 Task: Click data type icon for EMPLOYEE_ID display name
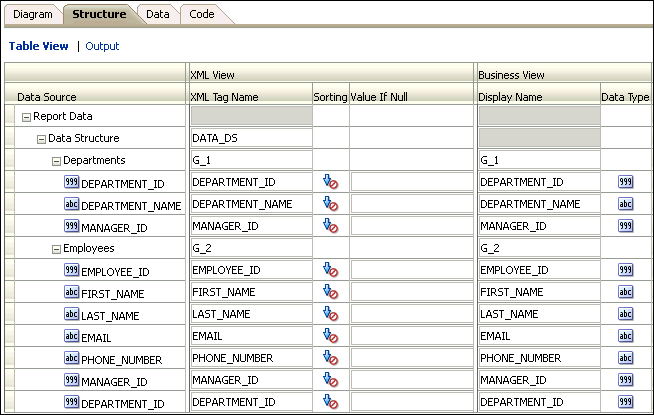click(x=625, y=270)
